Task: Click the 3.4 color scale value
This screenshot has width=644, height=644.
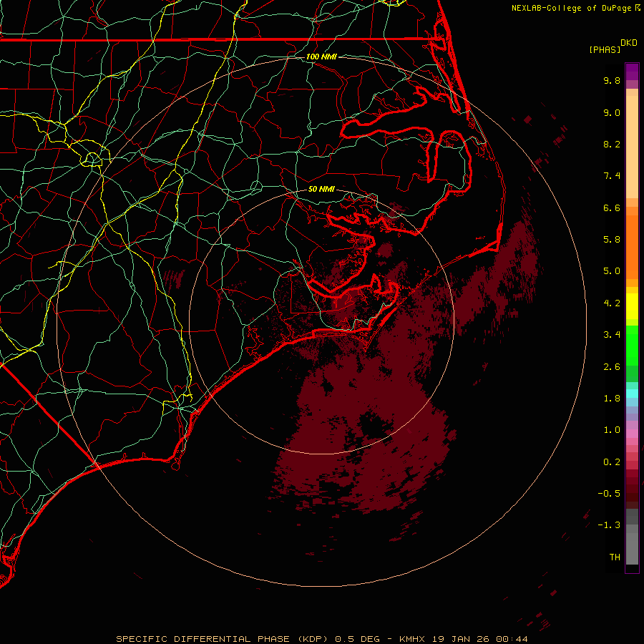Action: [612, 335]
